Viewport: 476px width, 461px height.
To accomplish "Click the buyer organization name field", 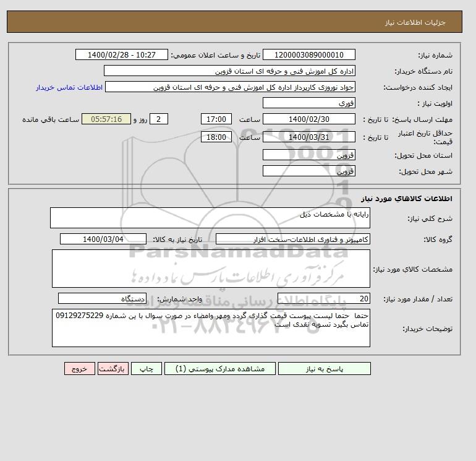I will [229, 71].
